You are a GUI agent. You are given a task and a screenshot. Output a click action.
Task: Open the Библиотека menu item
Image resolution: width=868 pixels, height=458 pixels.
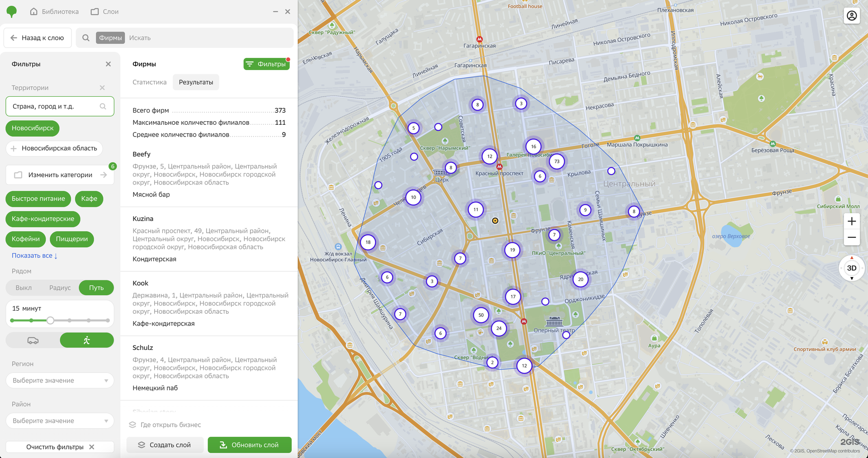click(54, 12)
